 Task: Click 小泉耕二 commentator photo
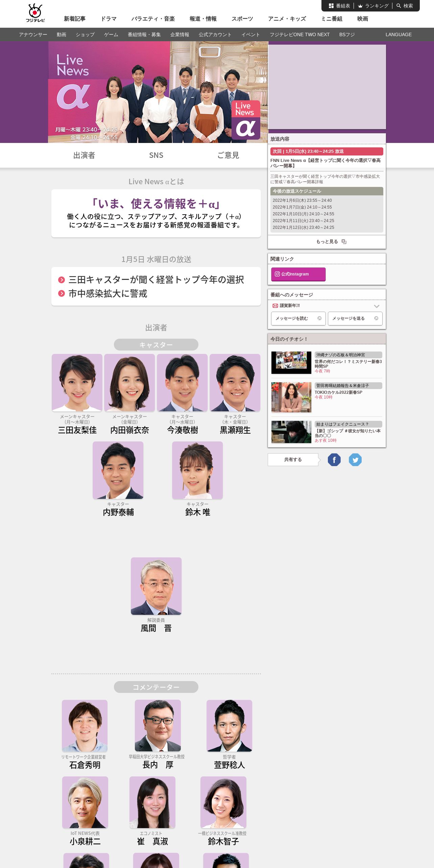coord(85,802)
